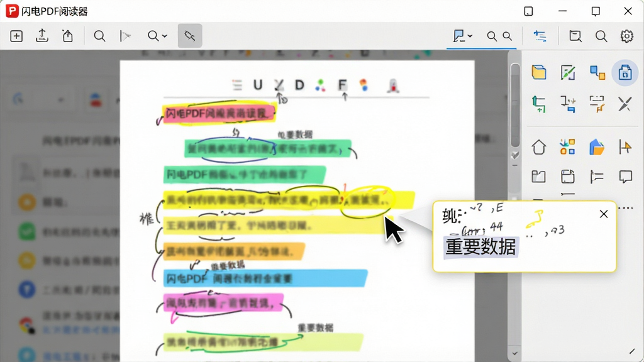Click the orange-blue color palette icon
644x362 pixels.
(x=364, y=85)
